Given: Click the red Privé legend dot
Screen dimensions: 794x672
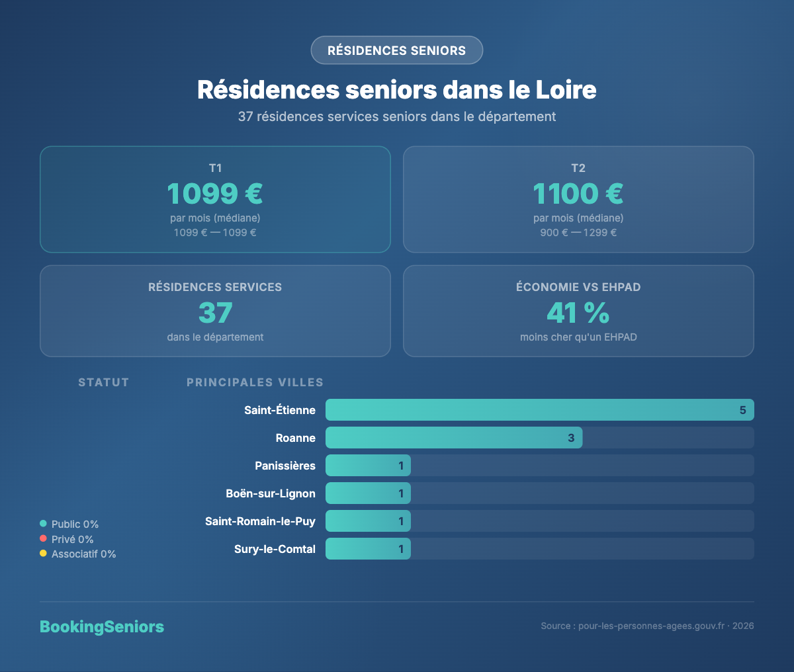Looking at the screenshot, I should tap(44, 538).
